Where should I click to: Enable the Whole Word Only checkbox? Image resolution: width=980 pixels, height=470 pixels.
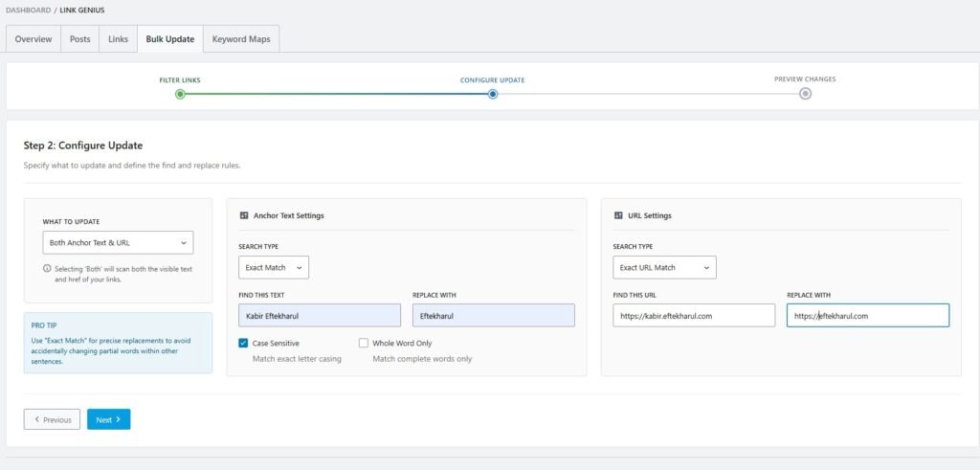point(364,343)
